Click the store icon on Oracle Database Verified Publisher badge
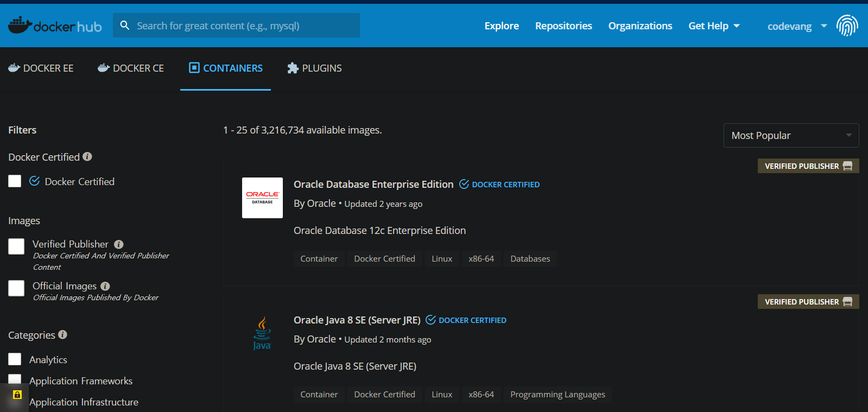Viewport: 868px width, 412px height. point(848,166)
